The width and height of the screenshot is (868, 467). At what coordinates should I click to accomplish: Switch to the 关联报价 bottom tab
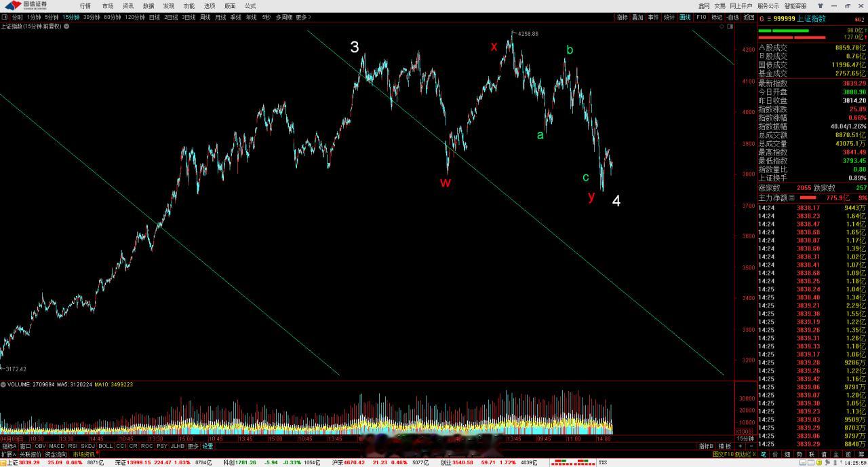click(31, 454)
